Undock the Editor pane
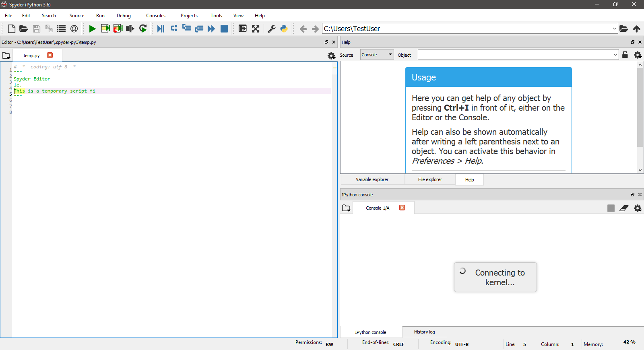This screenshot has width=644, height=350. click(326, 42)
